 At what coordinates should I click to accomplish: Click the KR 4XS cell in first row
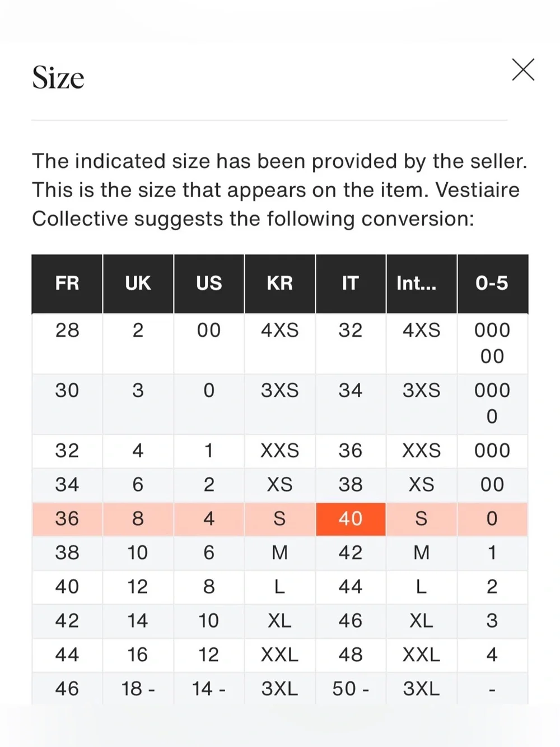coord(279,344)
